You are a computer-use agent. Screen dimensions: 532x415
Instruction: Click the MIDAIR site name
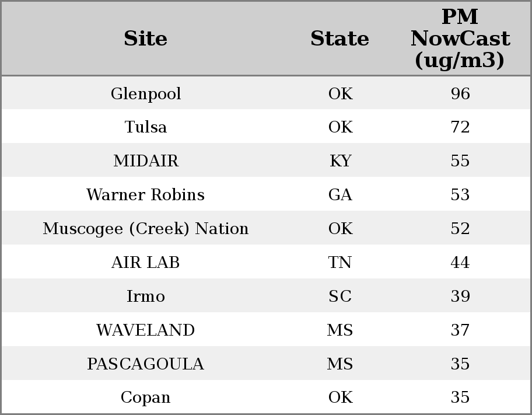click(146, 161)
